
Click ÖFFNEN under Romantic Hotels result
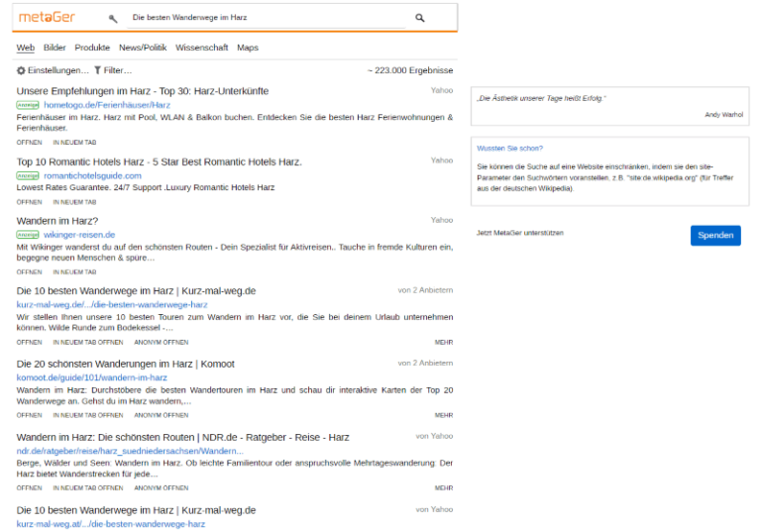pos(29,202)
